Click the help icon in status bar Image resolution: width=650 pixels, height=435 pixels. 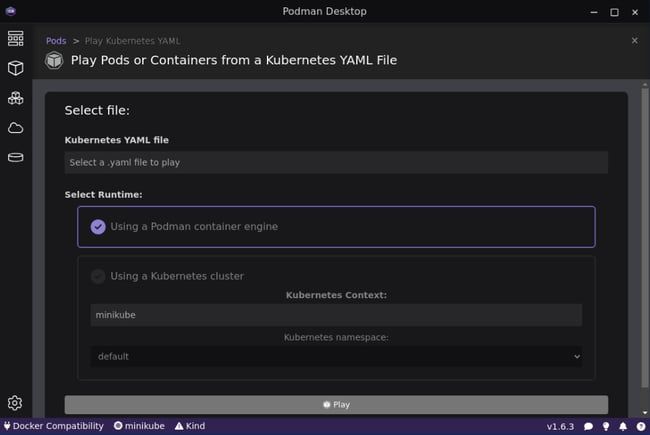click(x=640, y=426)
